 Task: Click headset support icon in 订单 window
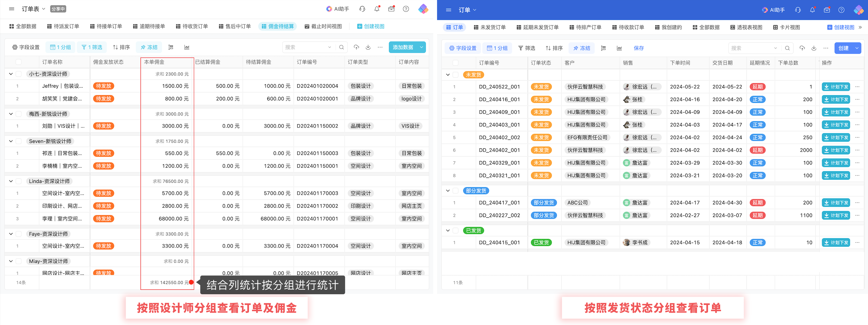[798, 10]
